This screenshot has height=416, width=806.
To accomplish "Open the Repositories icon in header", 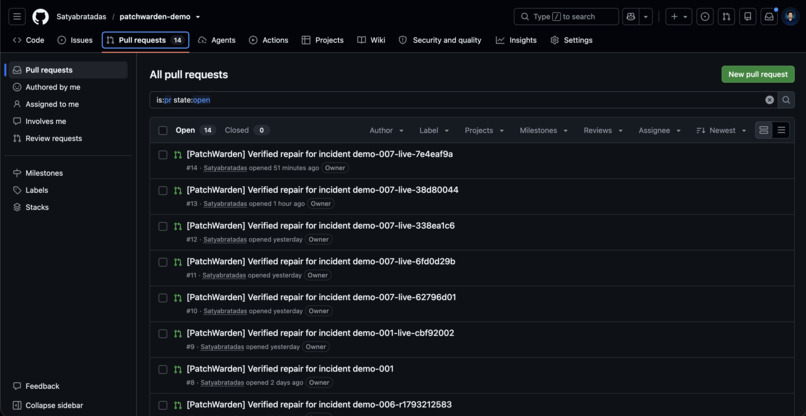I will pos(747,16).
